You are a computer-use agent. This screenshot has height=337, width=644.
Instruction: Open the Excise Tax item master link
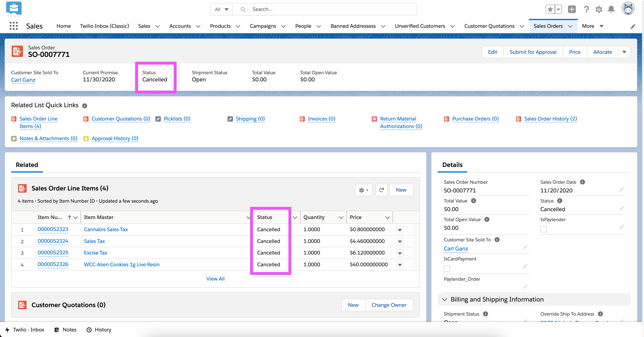(95, 253)
